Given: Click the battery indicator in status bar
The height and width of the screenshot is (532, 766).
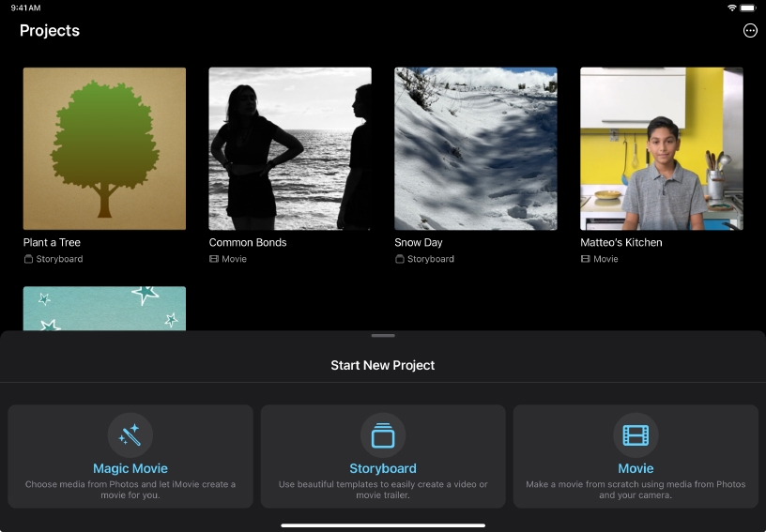Looking at the screenshot, I should point(748,8).
